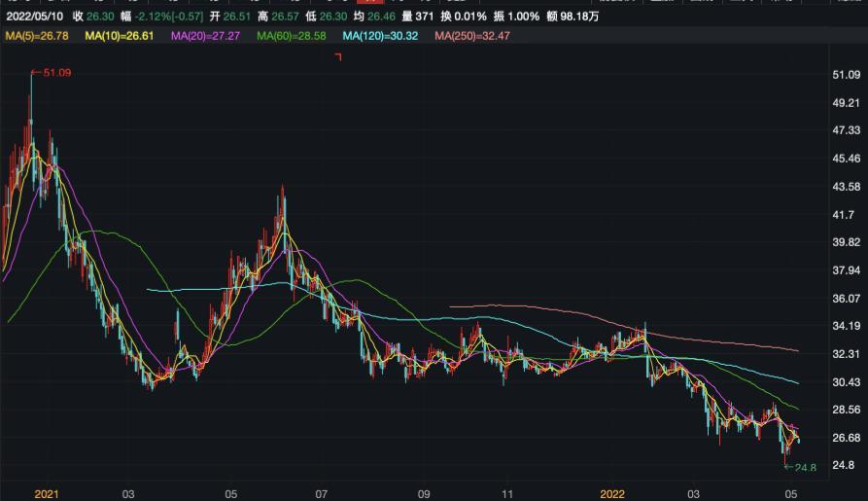Select the pink MA(250)=32.47 label
Screen dimensions: 868x501
pyautogui.click(x=471, y=36)
